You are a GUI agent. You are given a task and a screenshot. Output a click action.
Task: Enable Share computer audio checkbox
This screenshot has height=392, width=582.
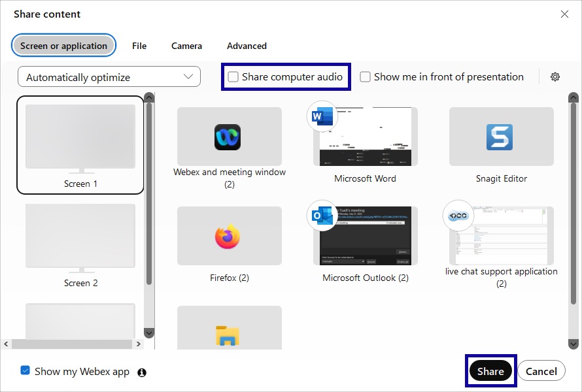233,77
